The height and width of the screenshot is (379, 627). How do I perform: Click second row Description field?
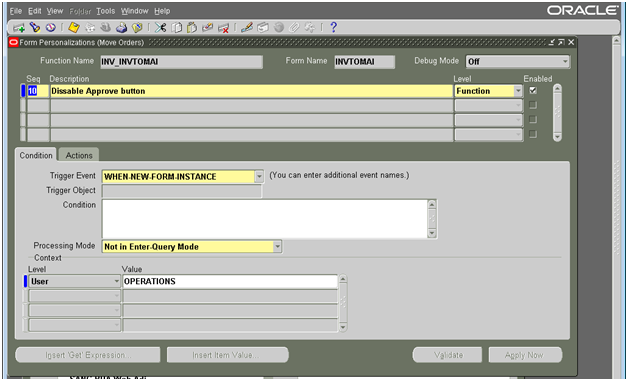252,106
